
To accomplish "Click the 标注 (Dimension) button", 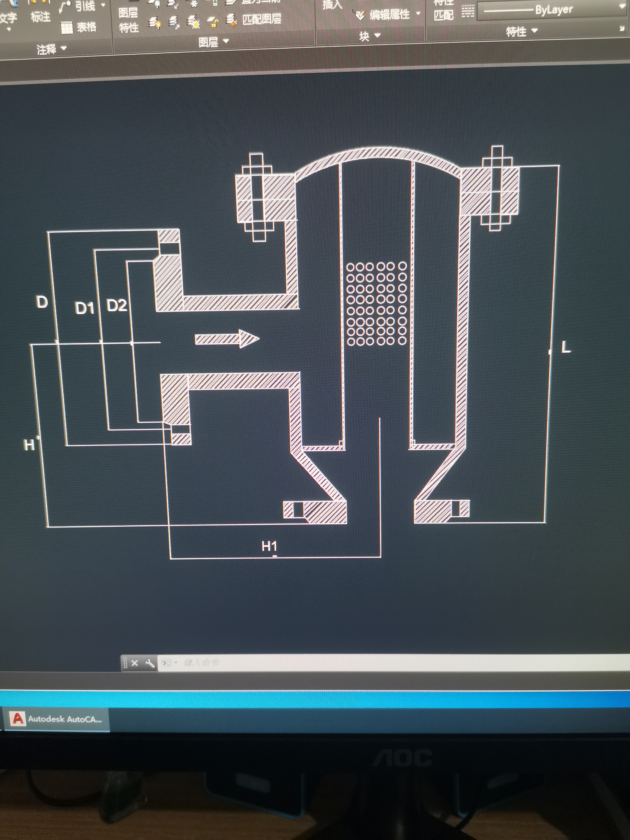I will coord(40,17).
